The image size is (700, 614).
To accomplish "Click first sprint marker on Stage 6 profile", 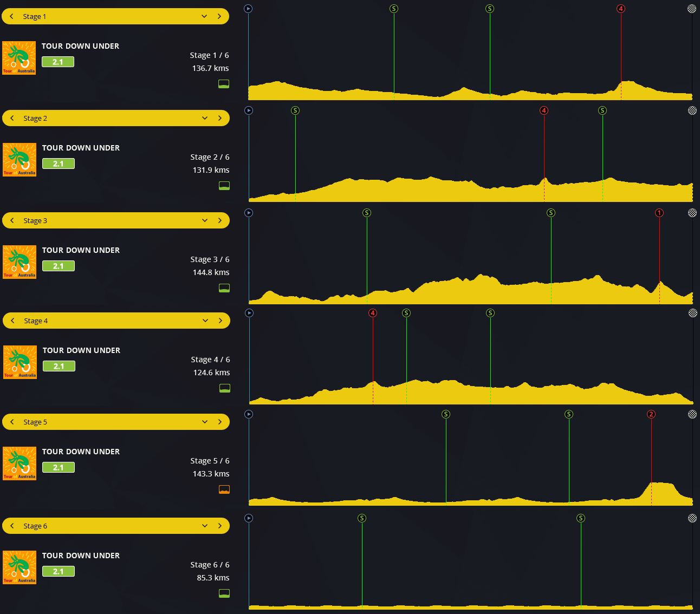I will 362,518.
